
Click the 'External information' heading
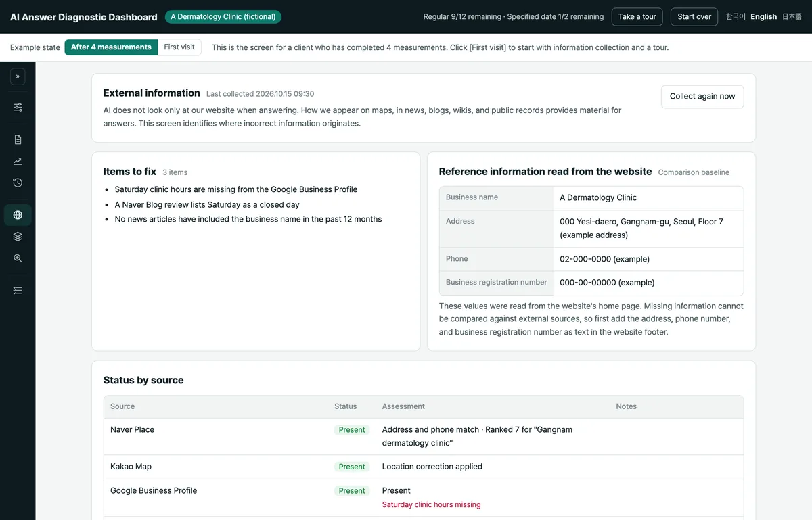152,93
